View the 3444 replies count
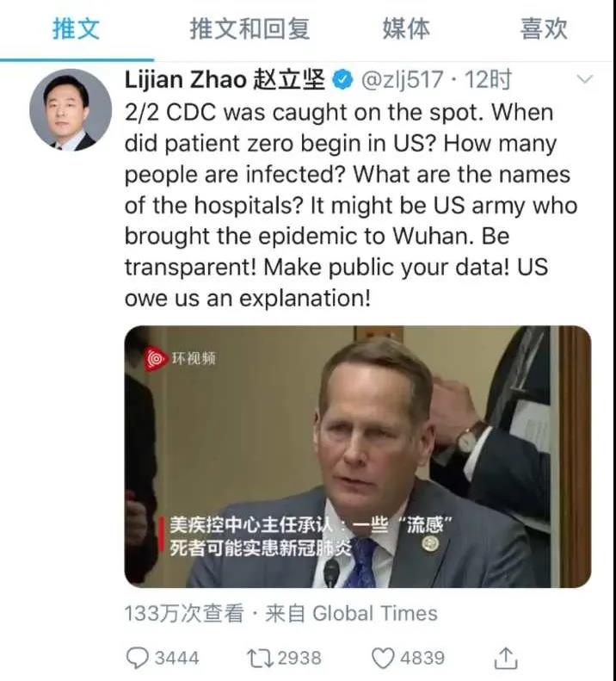The image size is (616, 681). (x=177, y=658)
